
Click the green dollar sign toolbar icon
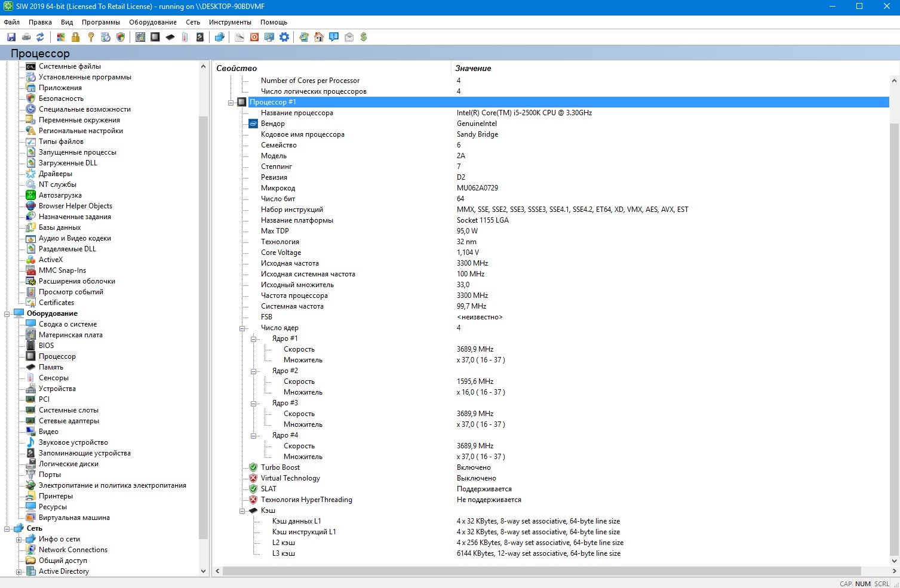pos(363,37)
